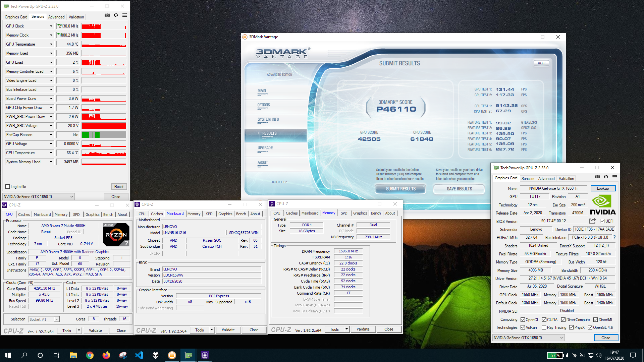Toggle the OpenCL checkbox

coord(523,320)
